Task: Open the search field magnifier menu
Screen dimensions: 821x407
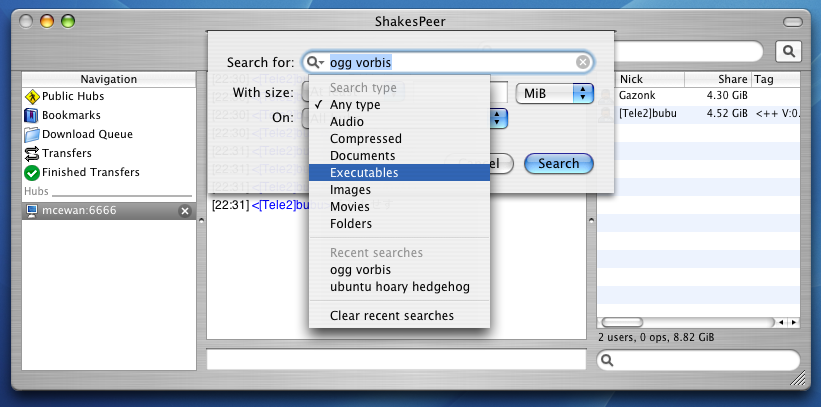Action: [x=315, y=63]
